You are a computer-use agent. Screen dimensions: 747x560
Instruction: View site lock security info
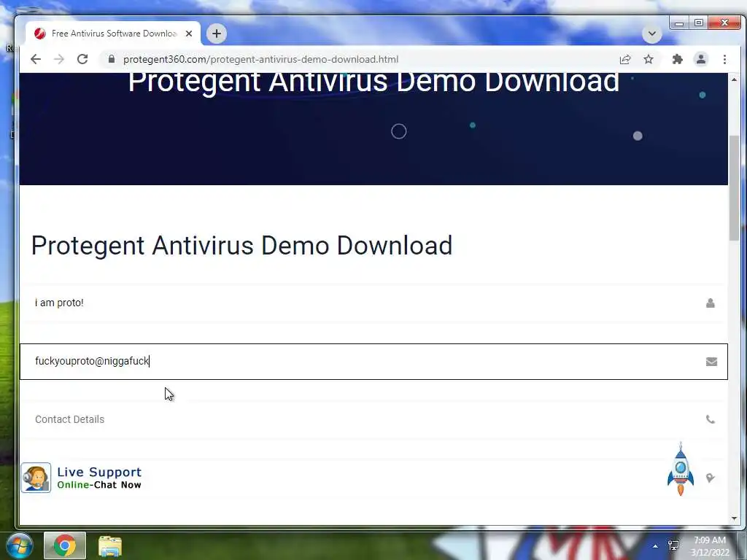[112, 59]
